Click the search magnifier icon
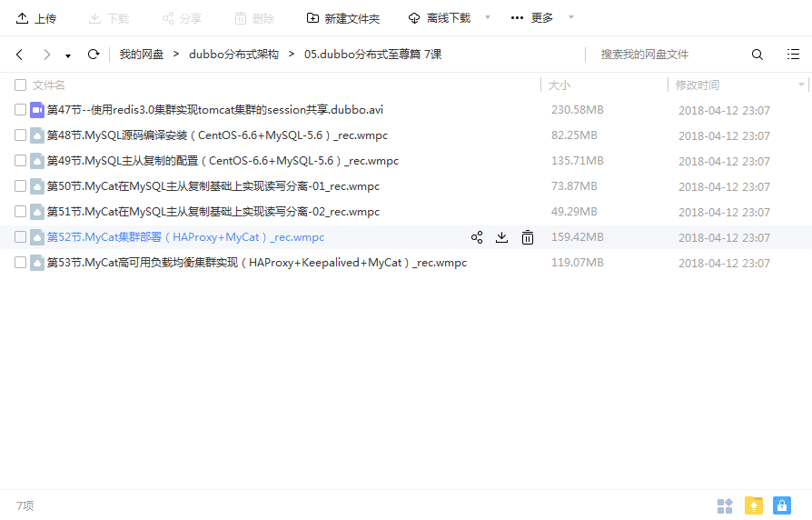This screenshot has width=812, height=520. [758, 55]
